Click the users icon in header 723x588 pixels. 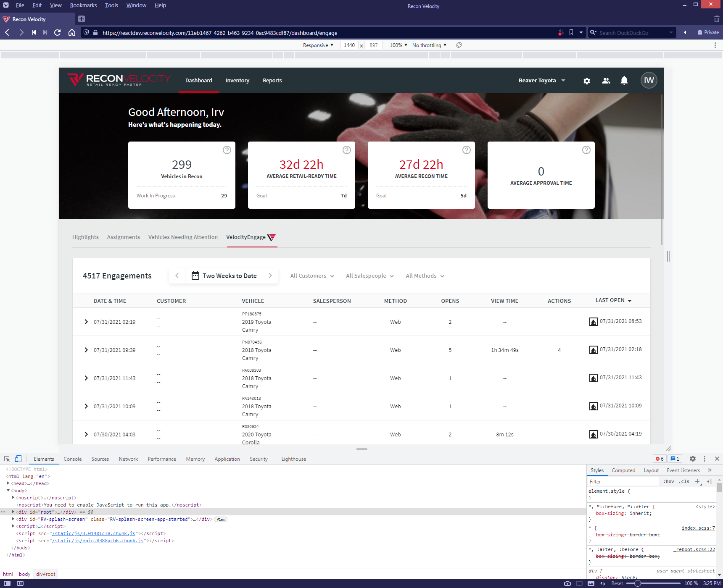[606, 81]
